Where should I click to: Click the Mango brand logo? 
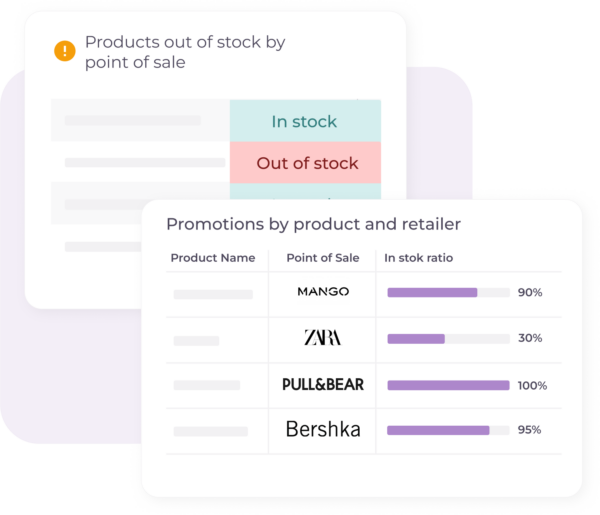click(x=323, y=292)
